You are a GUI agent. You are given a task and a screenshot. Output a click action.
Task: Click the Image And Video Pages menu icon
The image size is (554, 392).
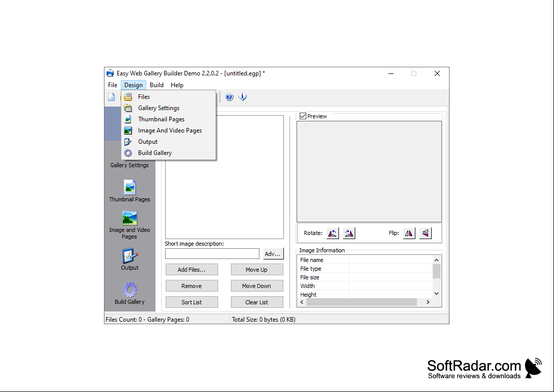128,130
